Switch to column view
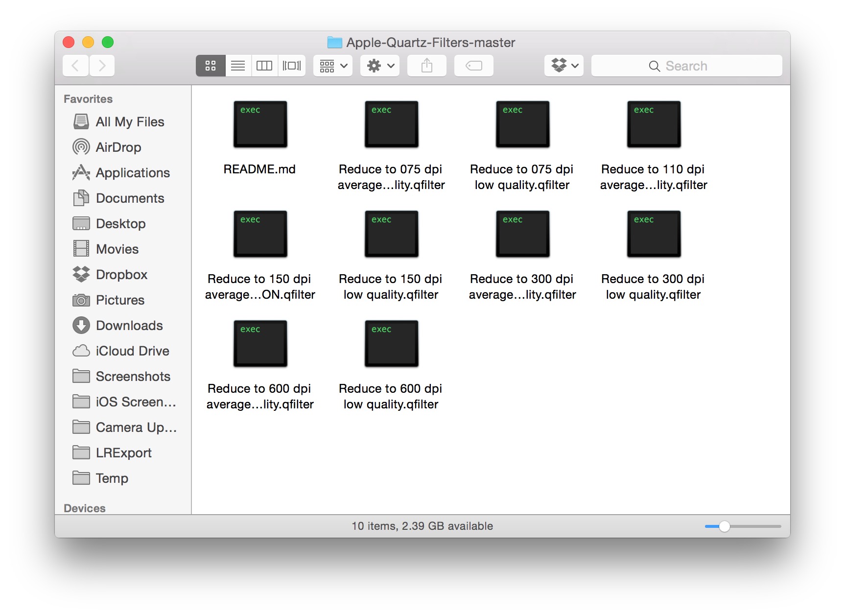This screenshot has height=616, width=845. pos(264,66)
